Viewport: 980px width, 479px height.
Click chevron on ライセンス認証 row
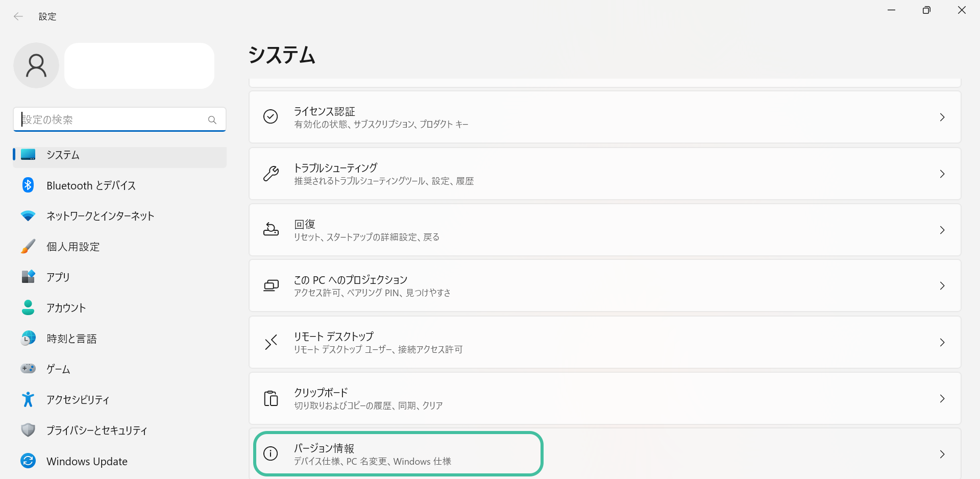point(942,117)
